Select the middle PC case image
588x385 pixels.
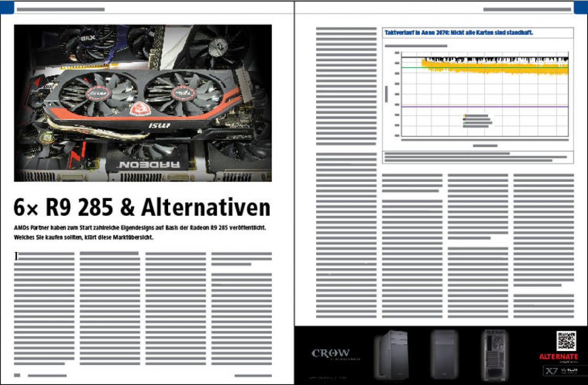(444, 354)
